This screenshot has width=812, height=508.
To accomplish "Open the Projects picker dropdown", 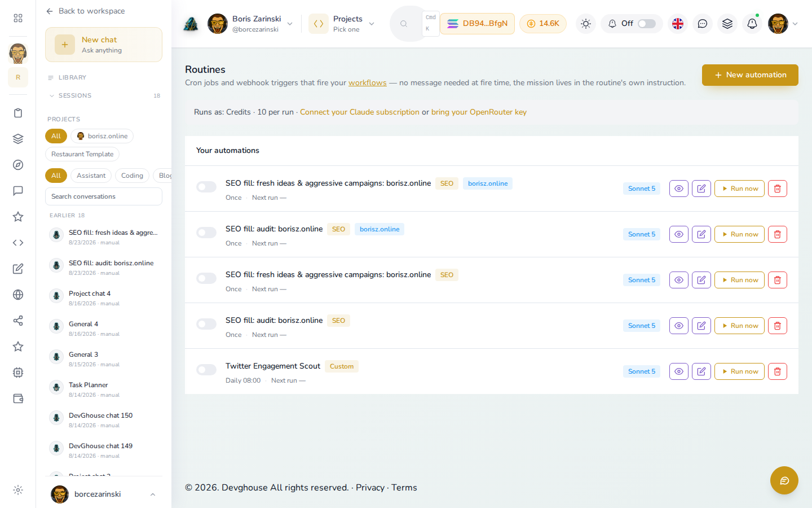I will pos(342,24).
